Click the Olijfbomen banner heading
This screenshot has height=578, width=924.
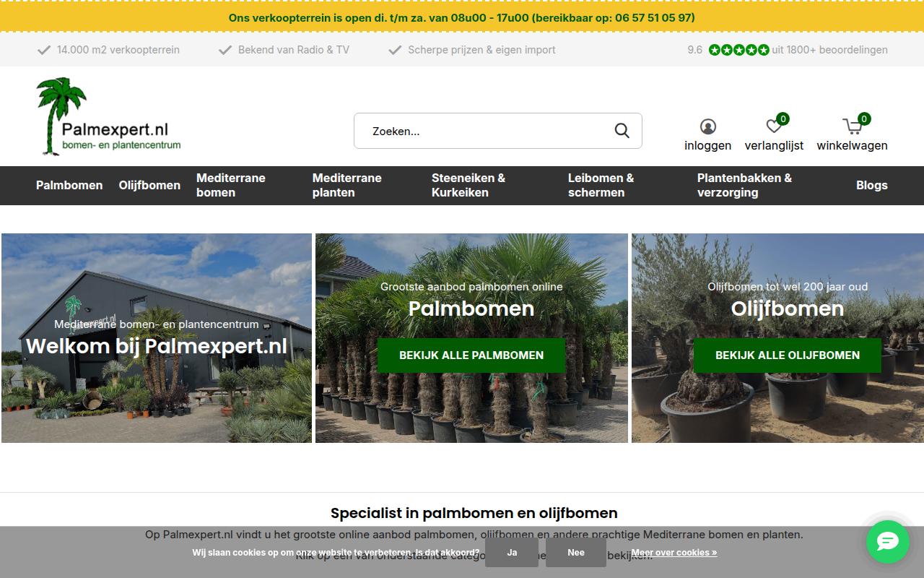tap(788, 309)
